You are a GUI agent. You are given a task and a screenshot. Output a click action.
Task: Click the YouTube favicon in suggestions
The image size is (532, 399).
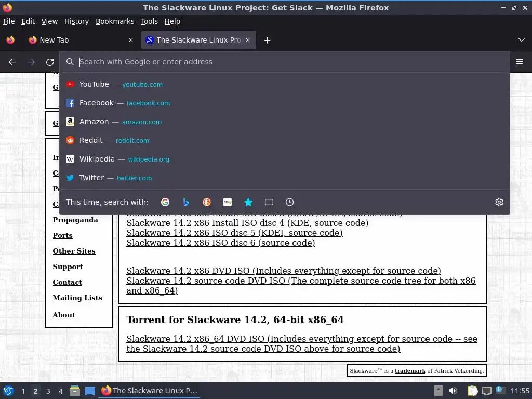(x=70, y=85)
